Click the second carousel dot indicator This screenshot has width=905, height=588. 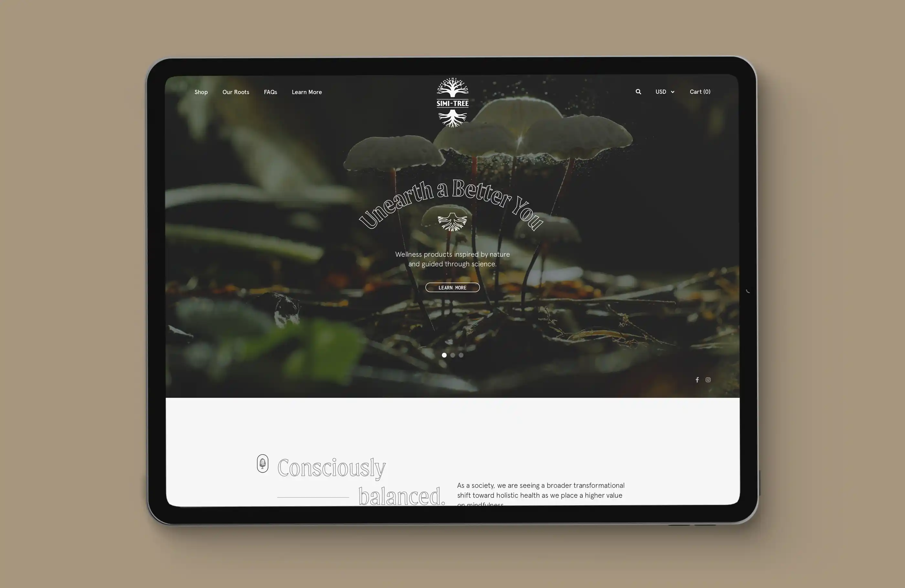(452, 354)
